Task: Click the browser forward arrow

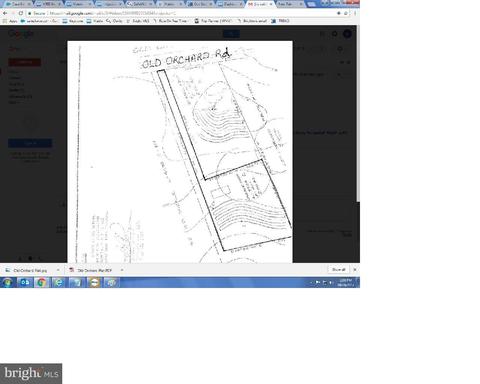Action: pos(13,13)
